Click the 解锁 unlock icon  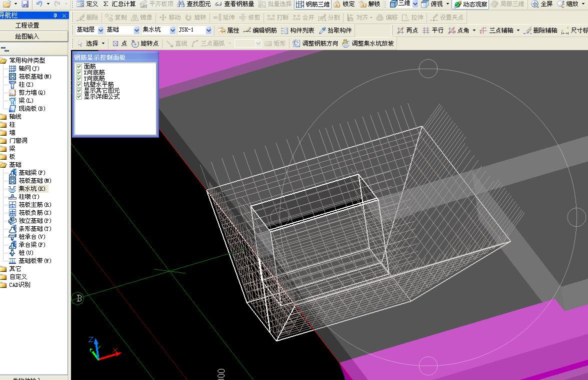tap(370, 4)
